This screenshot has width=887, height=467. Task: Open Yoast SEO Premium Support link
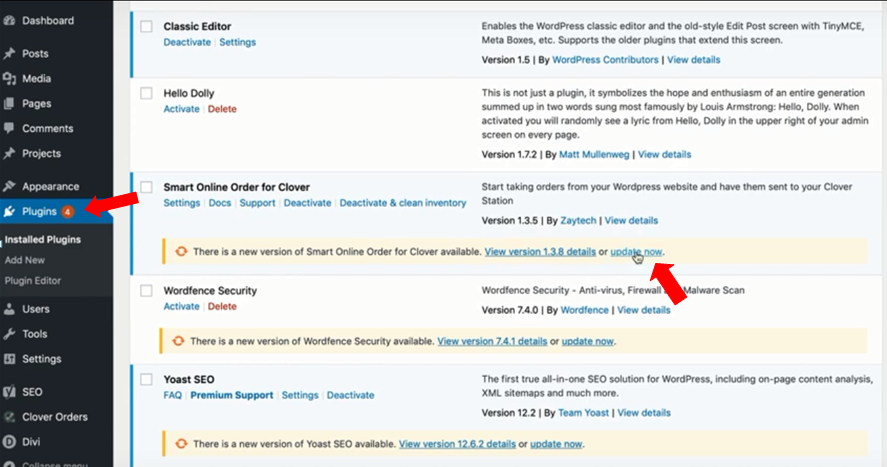tap(232, 395)
